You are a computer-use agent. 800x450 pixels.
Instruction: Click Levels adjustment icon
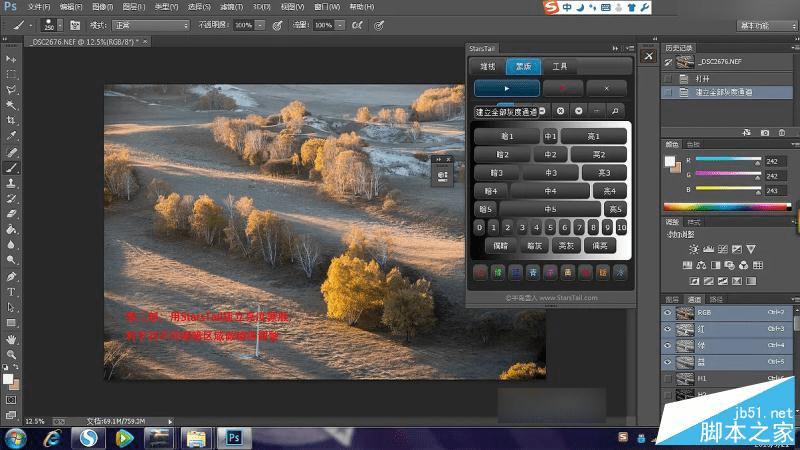[x=708, y=249]
